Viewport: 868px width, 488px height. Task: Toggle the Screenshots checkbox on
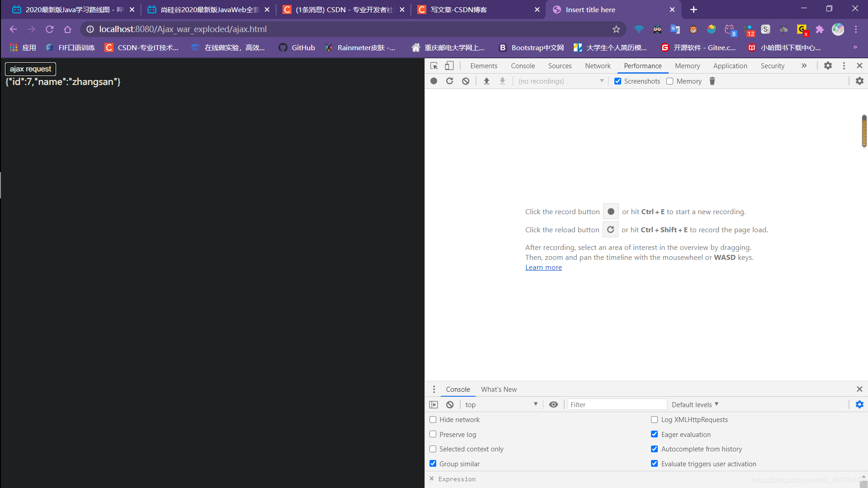(618, 81)
